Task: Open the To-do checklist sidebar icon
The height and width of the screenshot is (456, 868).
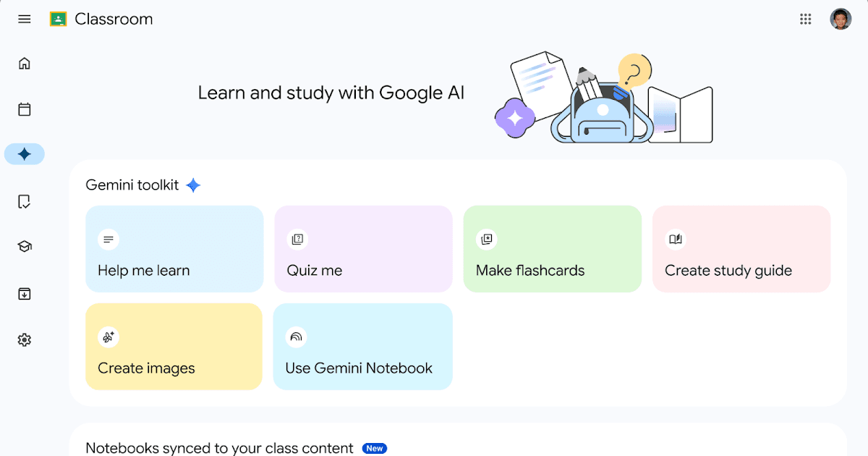Action: tap(25, 201)
